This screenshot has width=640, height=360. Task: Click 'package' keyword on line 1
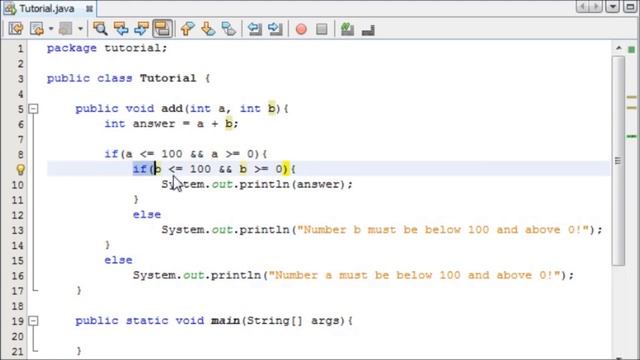[x=72, y=49]
